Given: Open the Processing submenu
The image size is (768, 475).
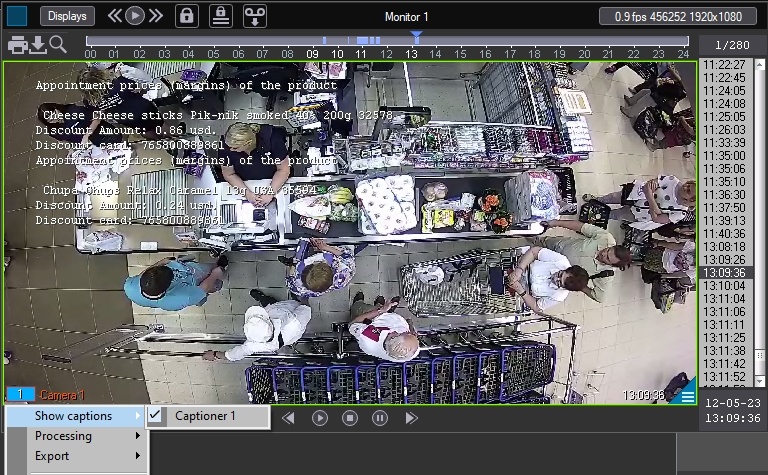Looking at the screenshot, I should click(x=76, y=436).
